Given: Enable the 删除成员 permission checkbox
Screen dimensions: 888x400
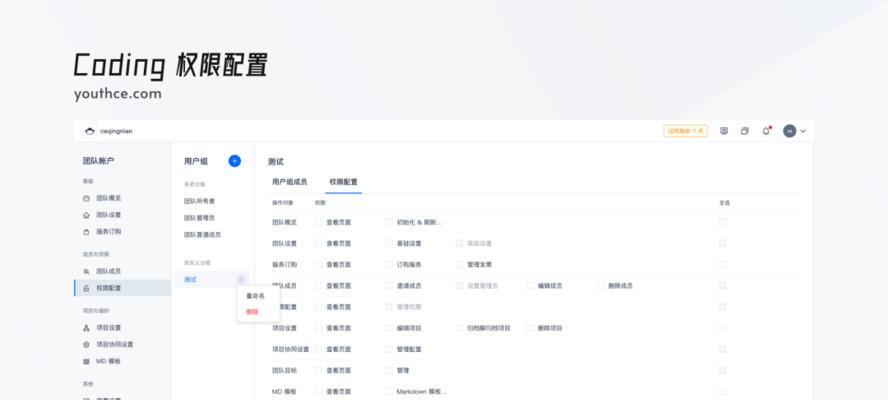Looking at the screenshot, I should point(600,286).
